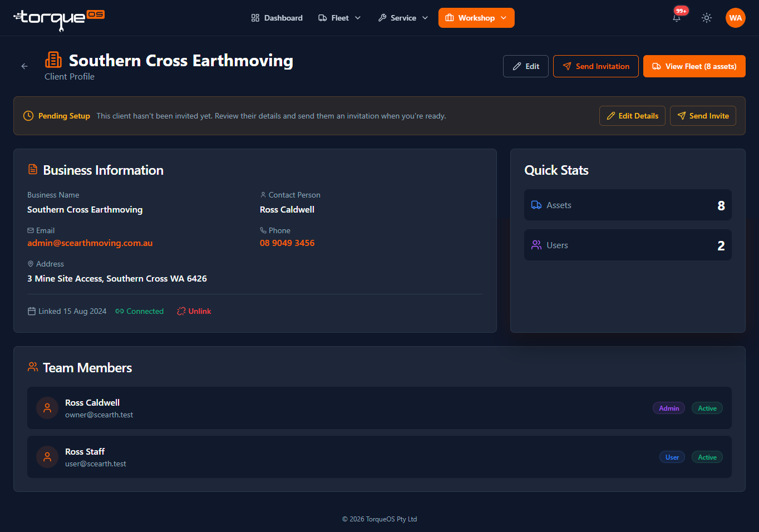The height and width of the screenshot is (532, 759).
Task: Click the Business Information document icon
Action: pyautogui.click(x=33, y=170)
